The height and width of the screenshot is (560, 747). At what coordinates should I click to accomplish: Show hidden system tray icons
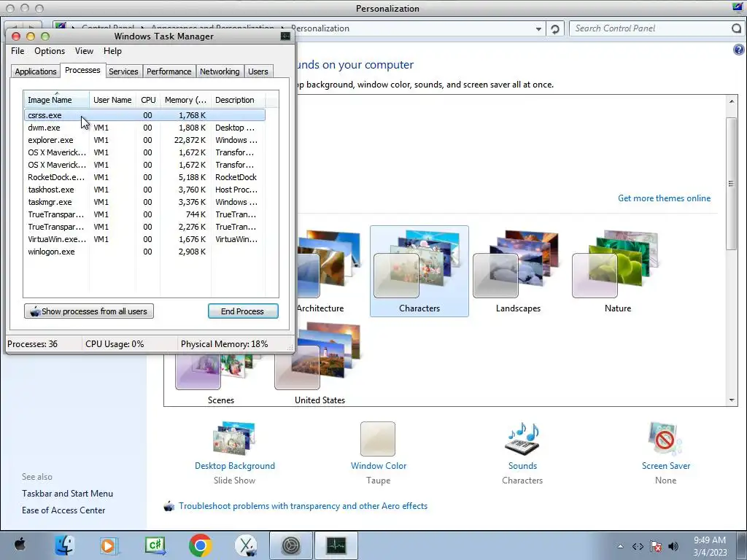click(620, 546)
